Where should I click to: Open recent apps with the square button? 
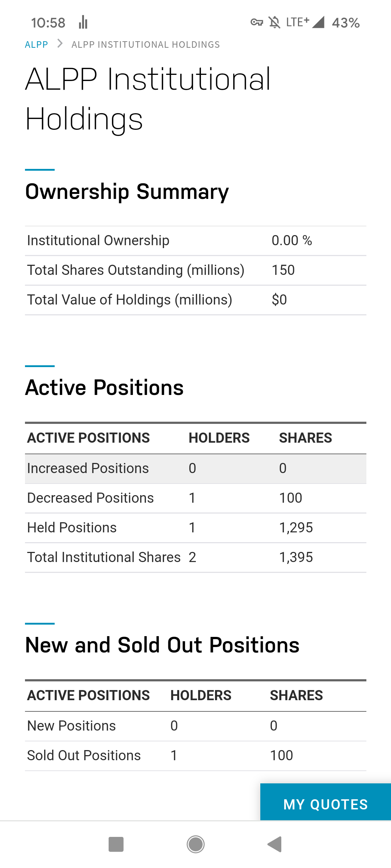(116, 844)
